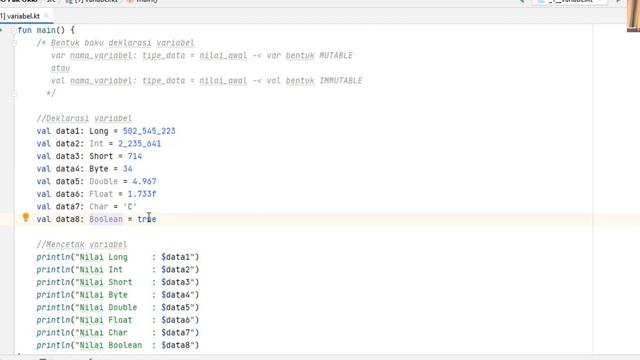640x360 pixels.
Task: Click the Short value 714
Action: tap(135, 156)
